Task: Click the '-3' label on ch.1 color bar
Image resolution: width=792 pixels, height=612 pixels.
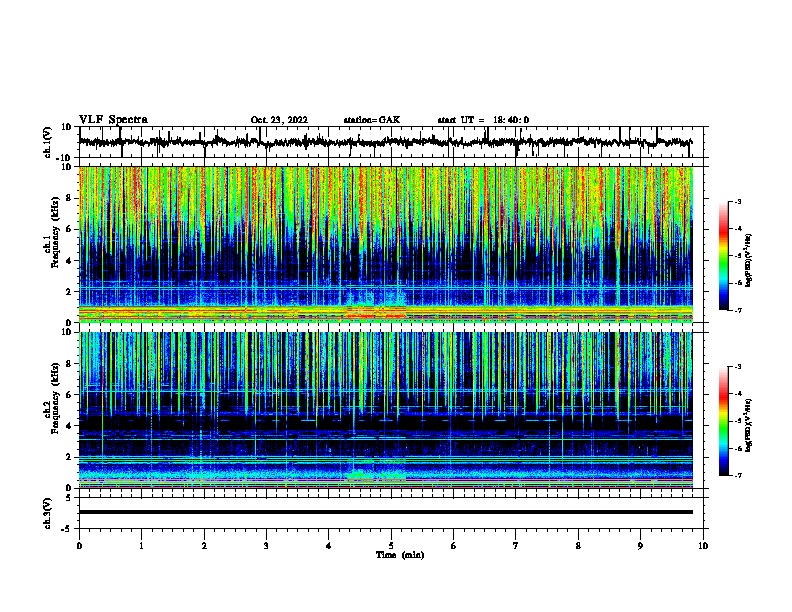Action: click(737, 202)
